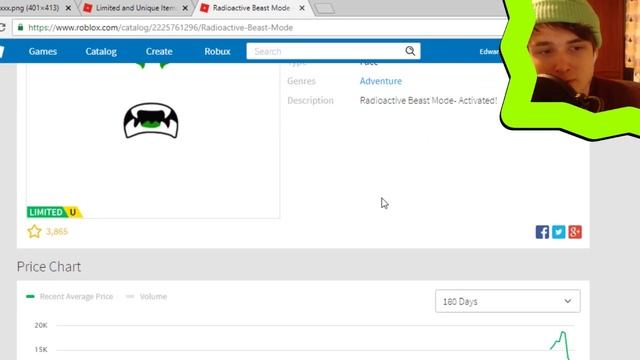640x360 pixels.
Task: Favorite the item with star icon
Action: tap(34, 231)
